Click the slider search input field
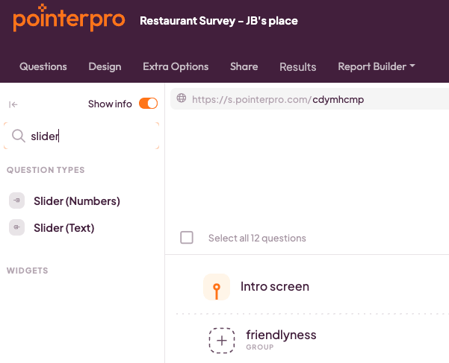449x363 pixels. click(x=81, y=136)
